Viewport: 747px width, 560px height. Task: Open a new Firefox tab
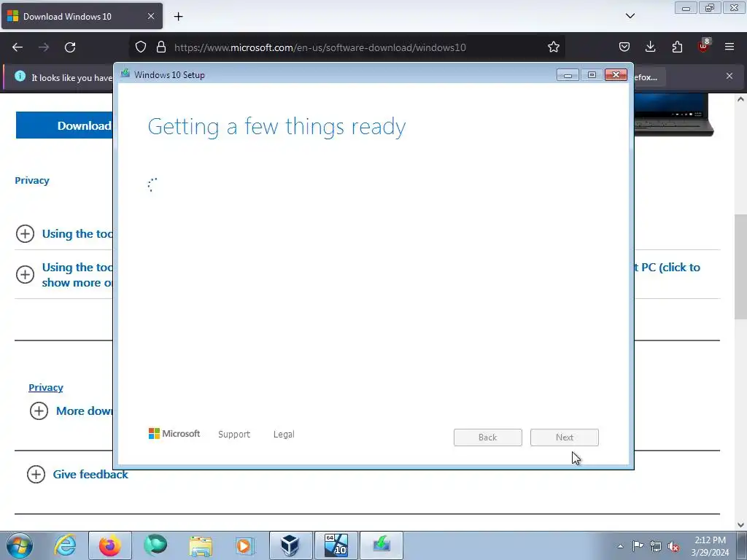178,17
